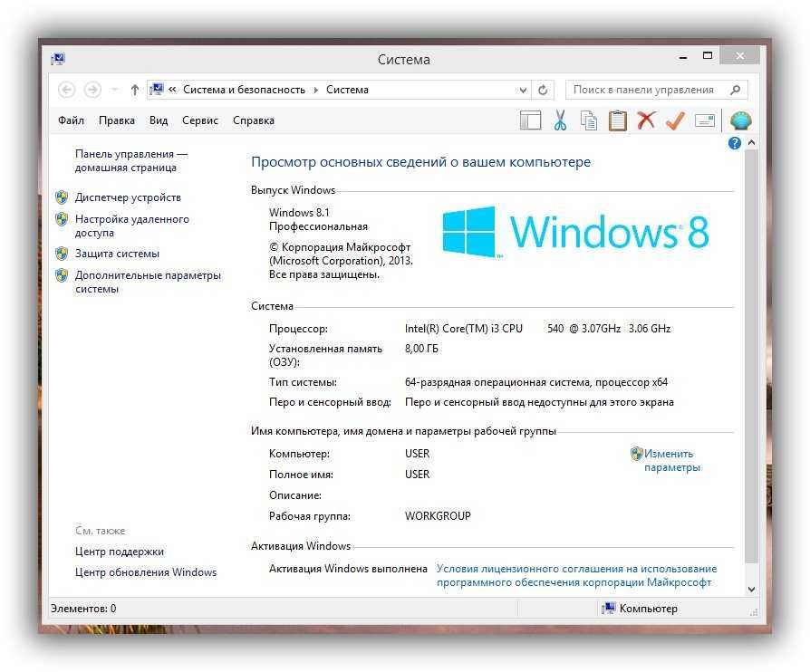Click the red X Delete icon
The image size is (810, 672).
[646, 120]
